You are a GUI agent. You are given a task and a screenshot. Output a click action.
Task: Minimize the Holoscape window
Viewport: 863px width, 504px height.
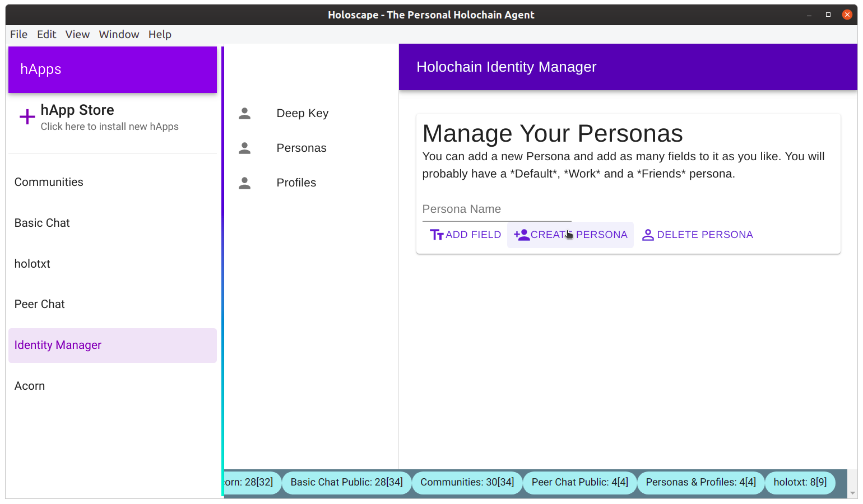tap(809, 15)
